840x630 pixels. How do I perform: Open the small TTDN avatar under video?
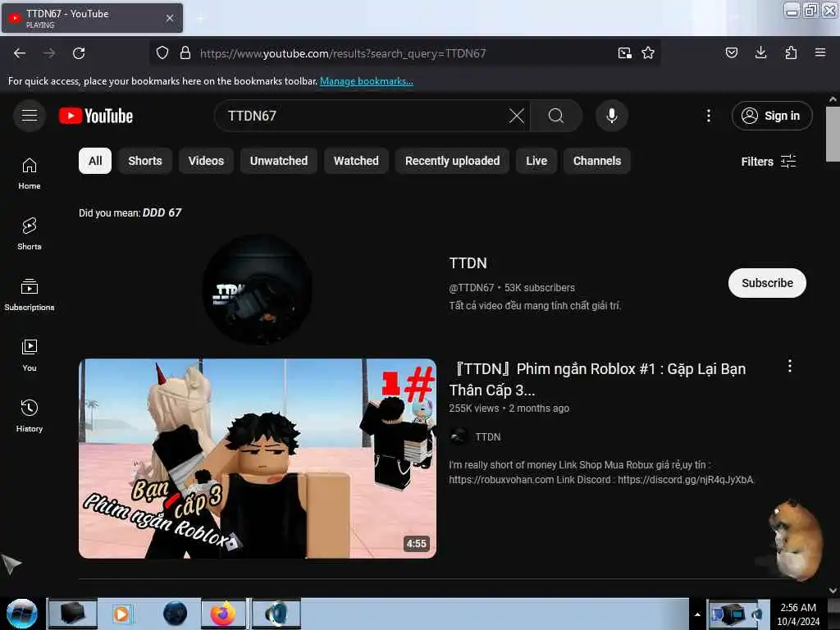tap(459, 436)
